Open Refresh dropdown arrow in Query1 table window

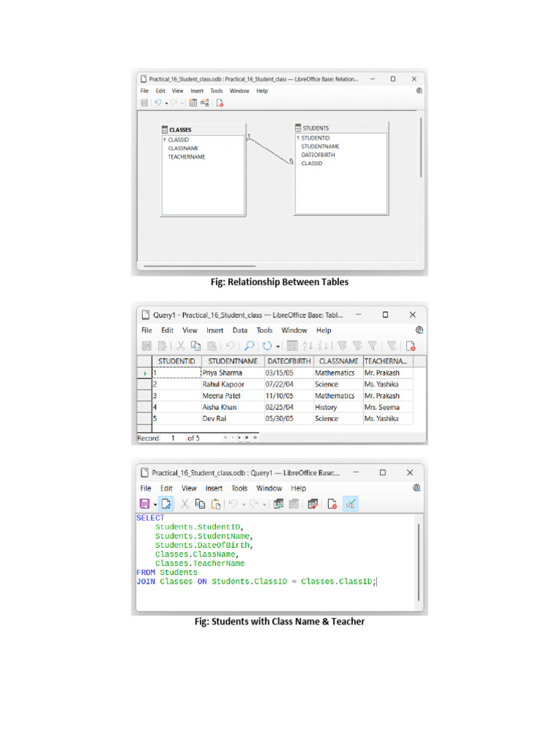pos(278,347)
